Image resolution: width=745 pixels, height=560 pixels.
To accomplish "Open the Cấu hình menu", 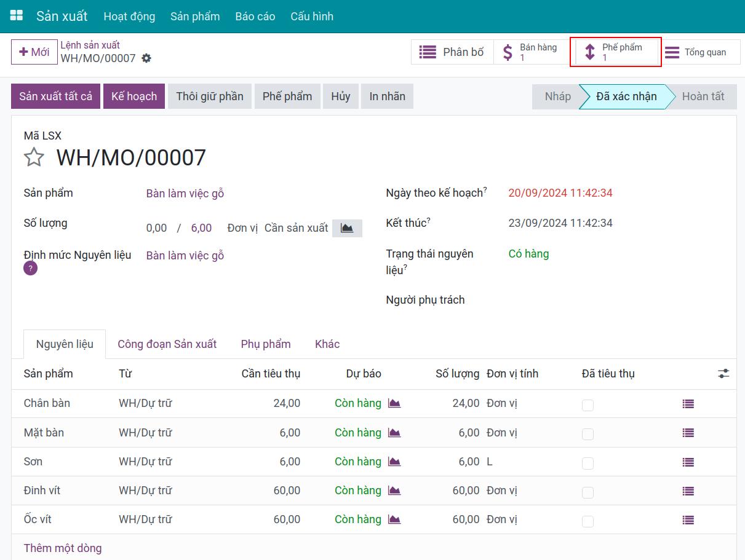I will pos(312,17).
